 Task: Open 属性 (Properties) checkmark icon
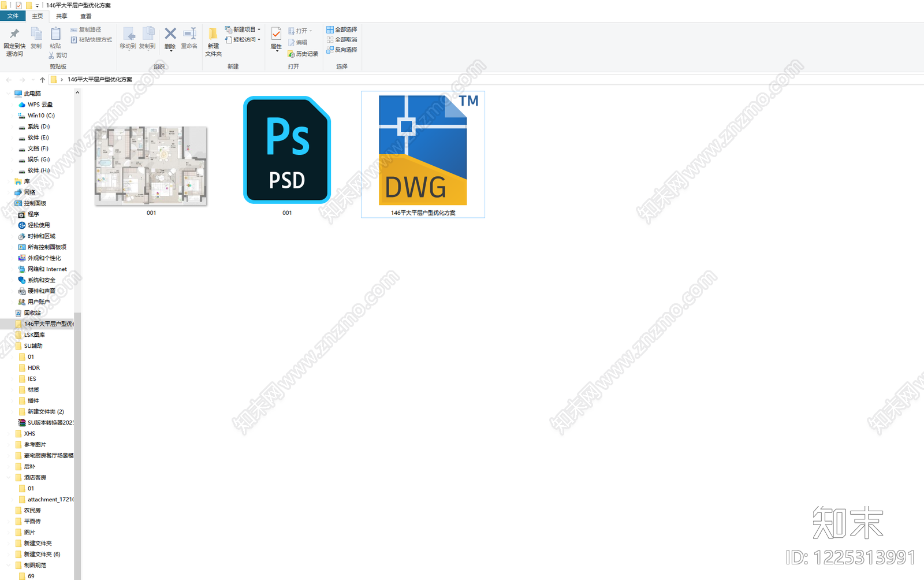tap(277, 34)
